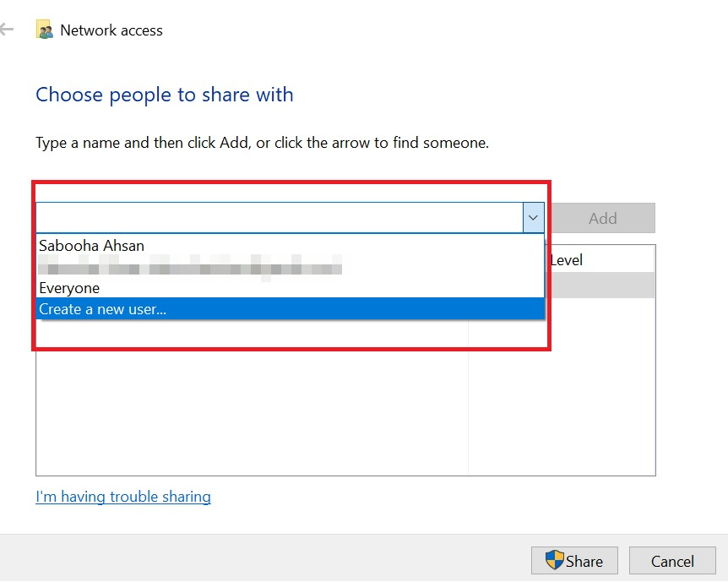Click the Cancel button

[x=671, y=561]
